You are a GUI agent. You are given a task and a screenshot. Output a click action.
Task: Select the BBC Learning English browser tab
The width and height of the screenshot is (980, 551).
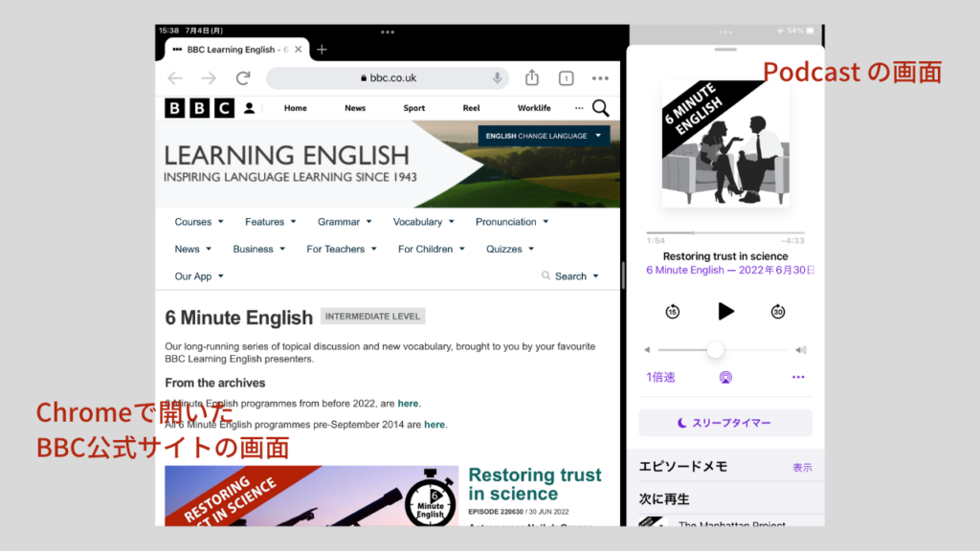click(x=237, y=50)
